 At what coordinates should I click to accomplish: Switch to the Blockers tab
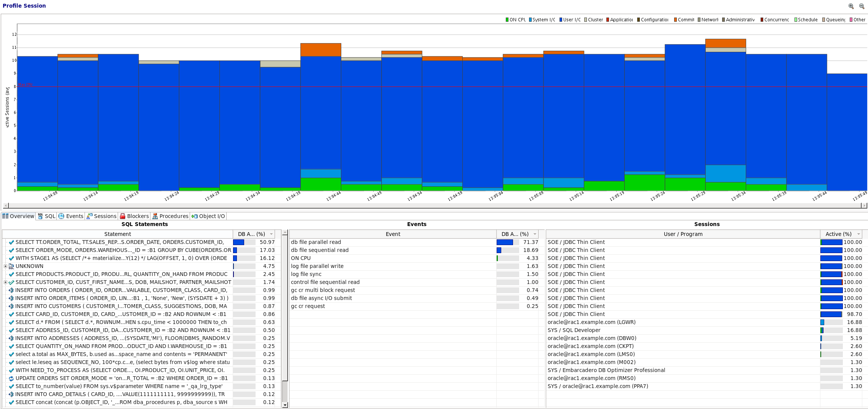pyautogui.click(x=134, y=216)
